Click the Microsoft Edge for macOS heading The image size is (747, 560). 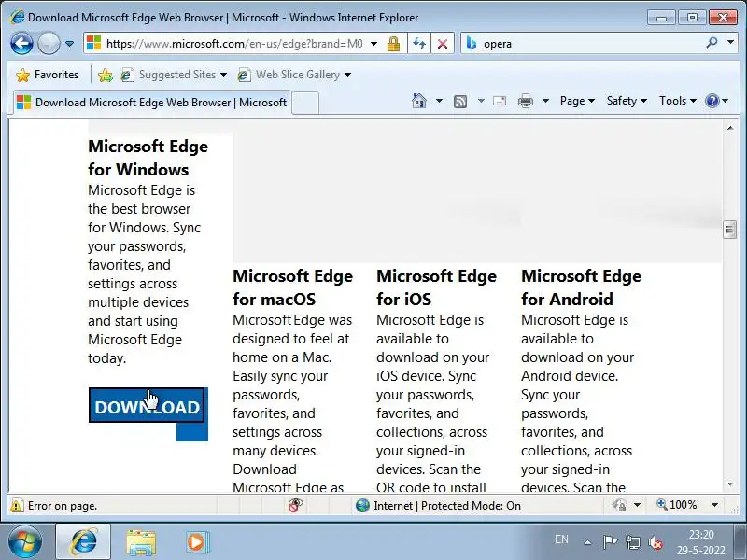click(293, 287)
